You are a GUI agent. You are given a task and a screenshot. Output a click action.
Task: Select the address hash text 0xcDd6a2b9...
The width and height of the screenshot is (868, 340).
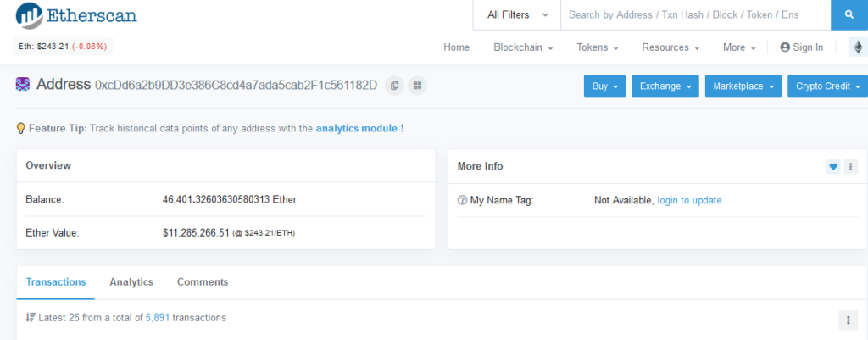tap(236, 86)
